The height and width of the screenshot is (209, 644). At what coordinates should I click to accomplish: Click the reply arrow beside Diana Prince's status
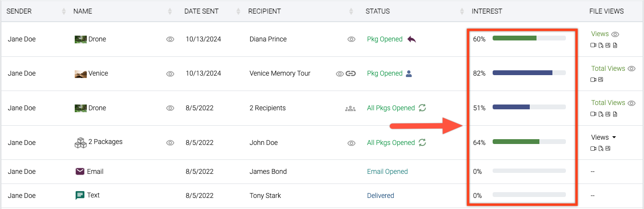point(412,39)
